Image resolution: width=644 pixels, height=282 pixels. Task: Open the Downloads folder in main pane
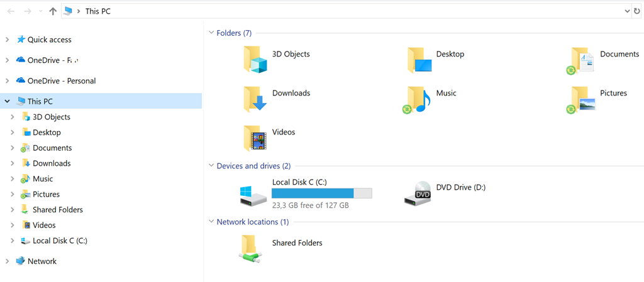pyautogui.click(x=255, y=99)
